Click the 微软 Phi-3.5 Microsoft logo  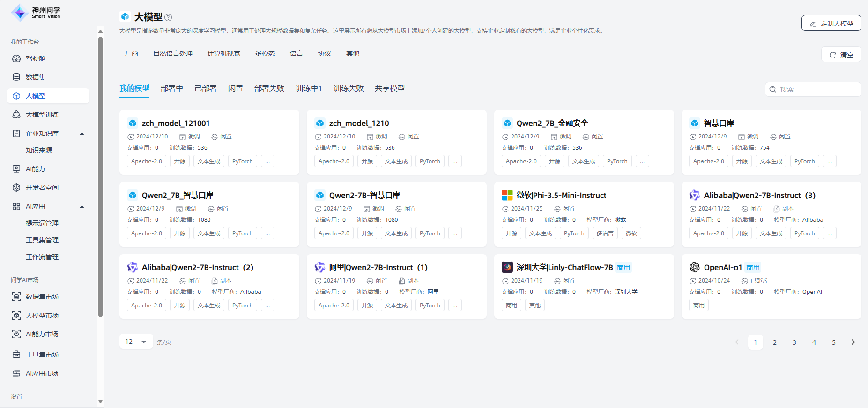coord(507,195)
